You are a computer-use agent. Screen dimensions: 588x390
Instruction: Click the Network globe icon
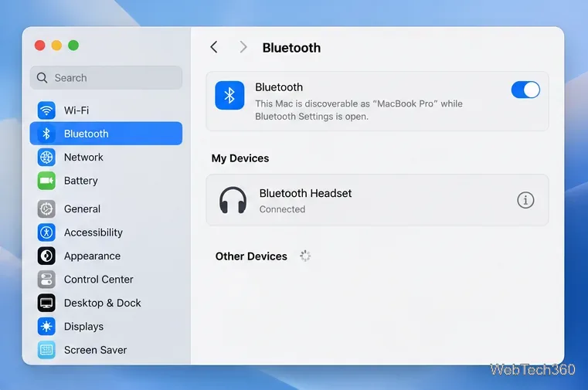click(46, 158)
